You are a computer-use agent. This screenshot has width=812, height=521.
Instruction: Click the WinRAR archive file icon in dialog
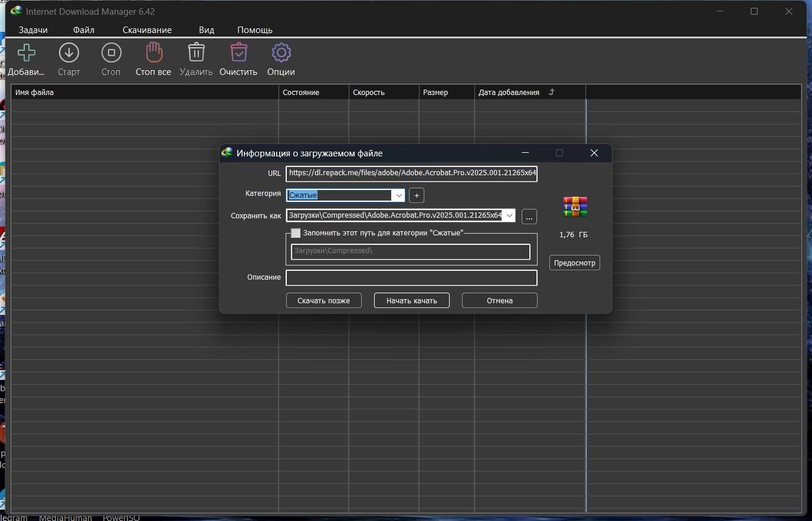tap(575, 207)
